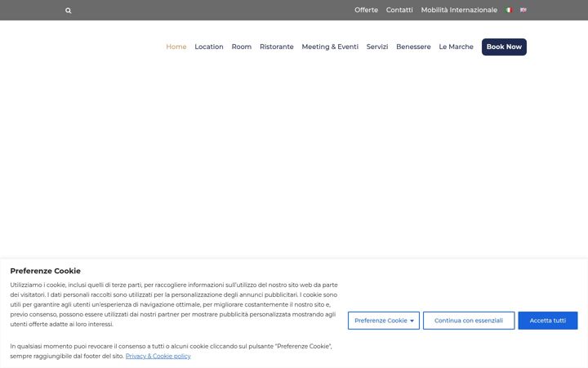Open the Ristorante menu item
The image size is (588, 368).
(x=276, y=47)
